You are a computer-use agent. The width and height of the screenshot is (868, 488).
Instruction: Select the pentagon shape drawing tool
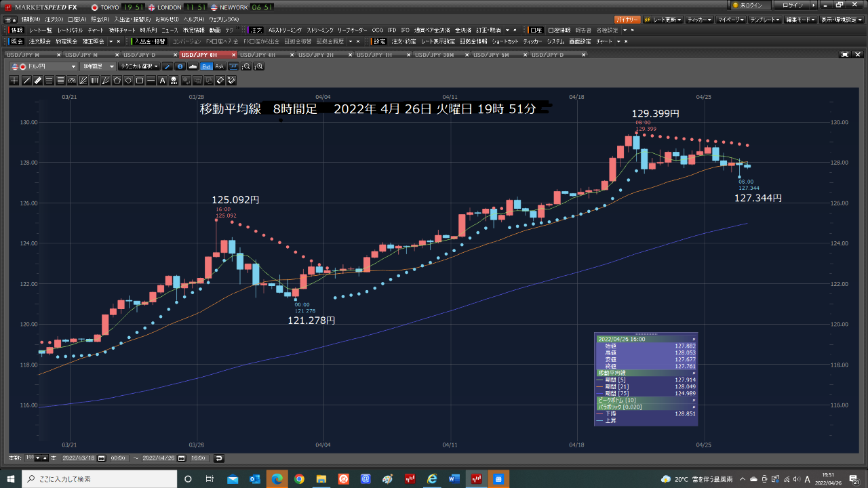[117, 81]
